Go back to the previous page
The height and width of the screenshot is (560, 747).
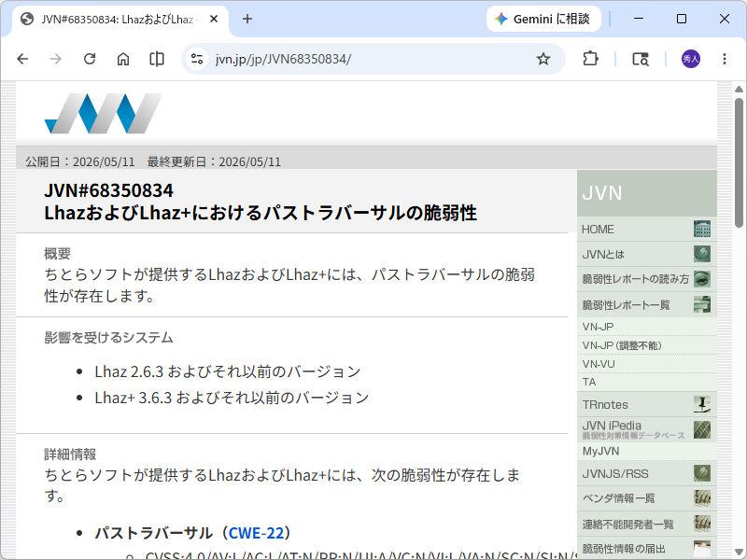coord(22,59)
